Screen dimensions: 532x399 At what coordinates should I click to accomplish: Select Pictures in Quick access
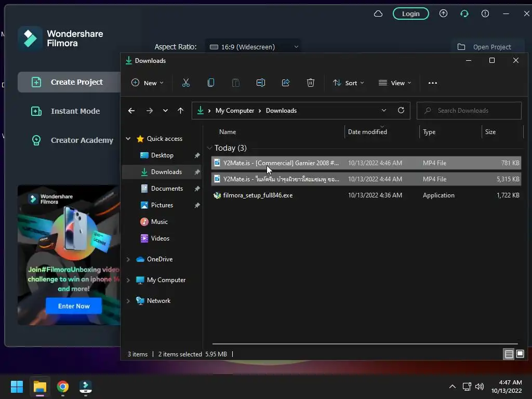162,205
